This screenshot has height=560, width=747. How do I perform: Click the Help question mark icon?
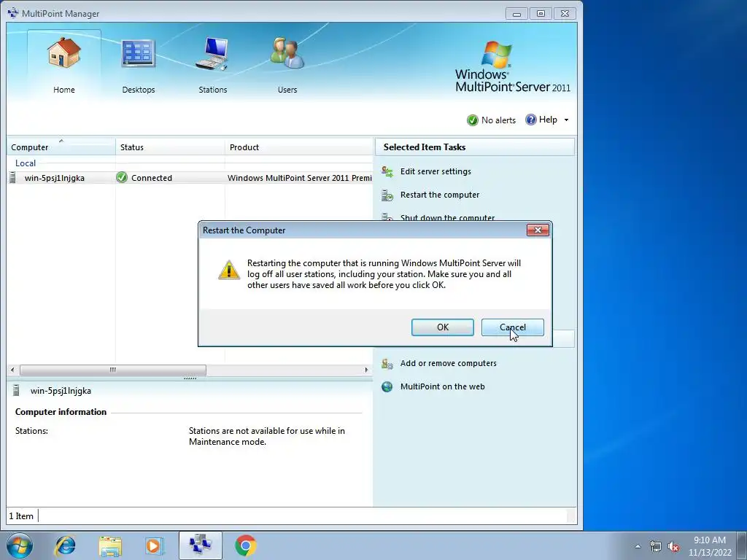531,120
